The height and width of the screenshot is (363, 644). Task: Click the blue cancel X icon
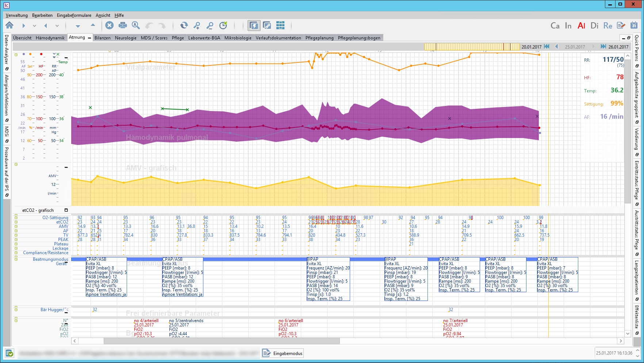click(x=109, y=25)
